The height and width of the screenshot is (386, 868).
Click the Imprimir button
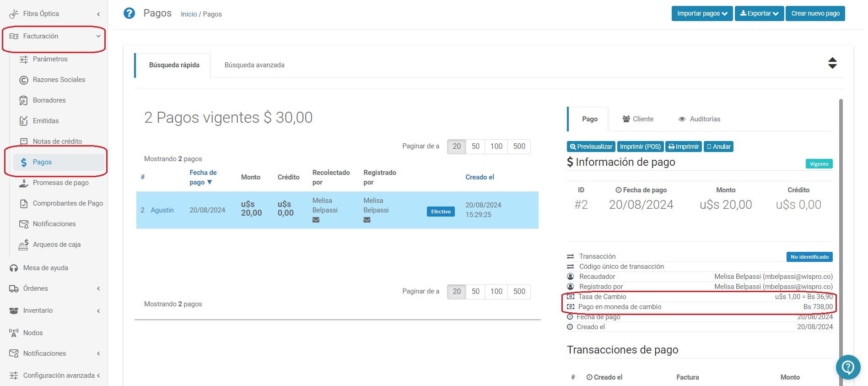(x=684, y=147)
